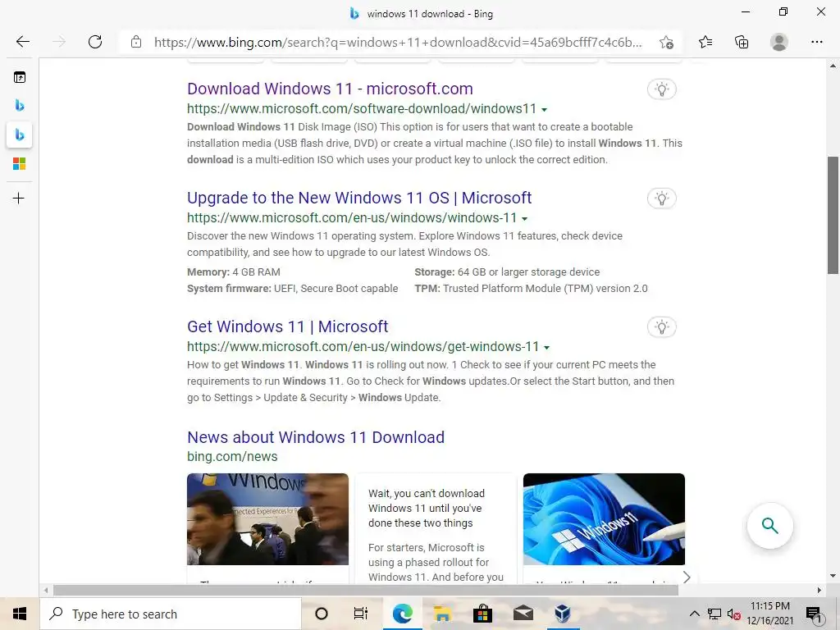Click the horizontal scrollbar thumb

tap(366, 591)
